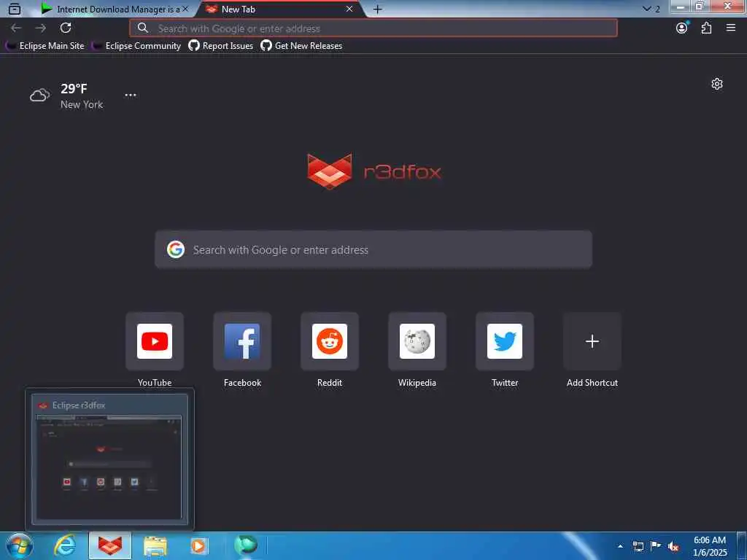Open the weather options three-dot menu

pos(131,96)
